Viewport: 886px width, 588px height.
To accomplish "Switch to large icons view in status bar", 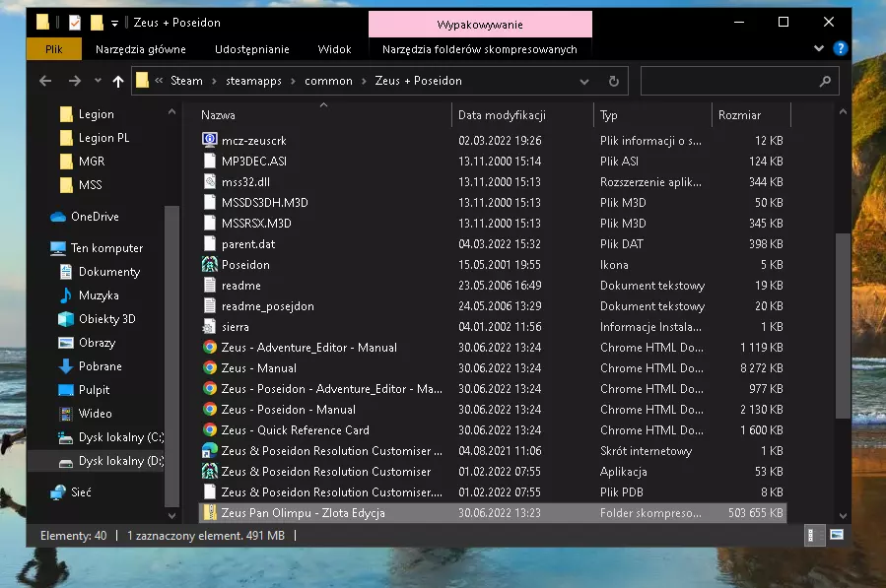I will coord(836,536).
